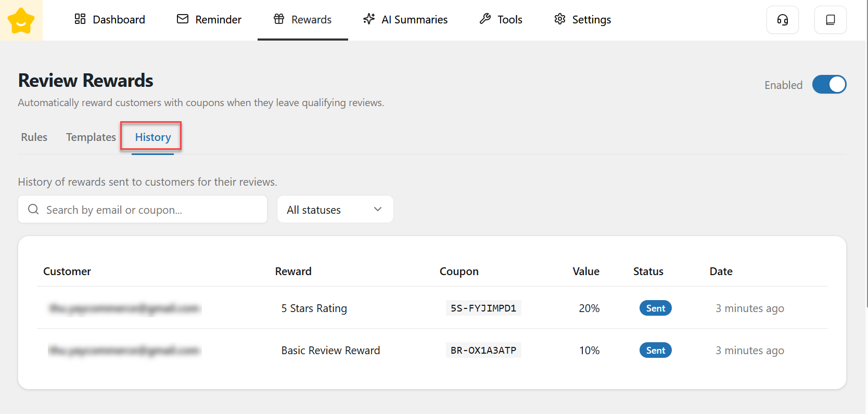The image size is (868, 414).
Task: Click the search magnifier icon
Action: pos(33,209)
